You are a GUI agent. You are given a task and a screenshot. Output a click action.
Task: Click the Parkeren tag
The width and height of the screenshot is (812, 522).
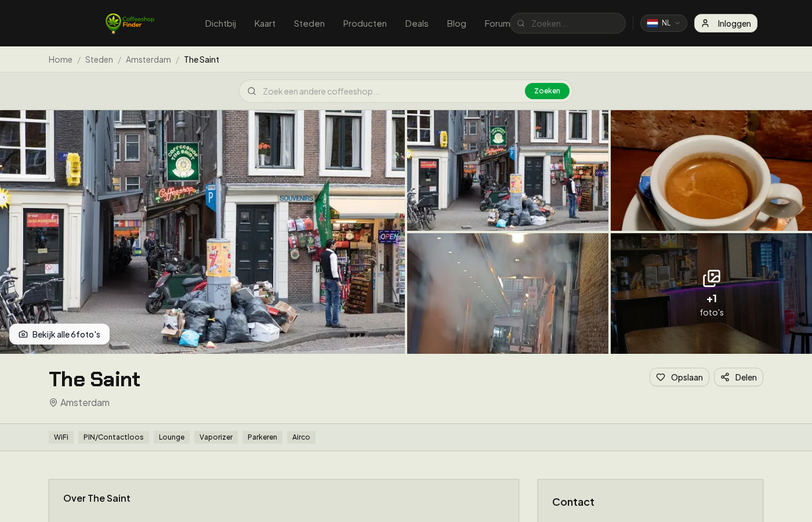point(262,437)
